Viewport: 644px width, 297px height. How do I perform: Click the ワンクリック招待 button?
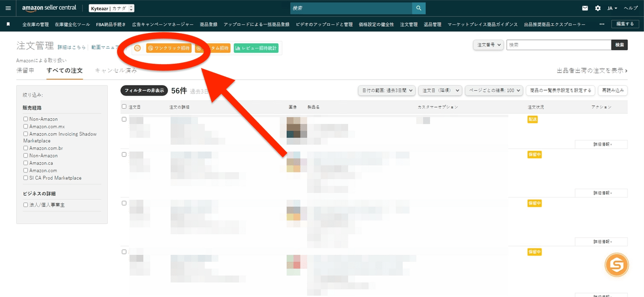click(169, 48)
